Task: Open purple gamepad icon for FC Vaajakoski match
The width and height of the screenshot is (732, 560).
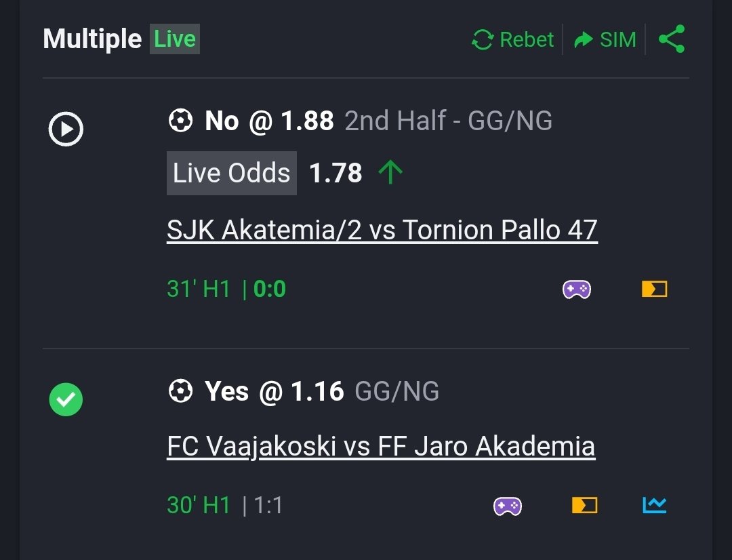Action: click(508, 506)
